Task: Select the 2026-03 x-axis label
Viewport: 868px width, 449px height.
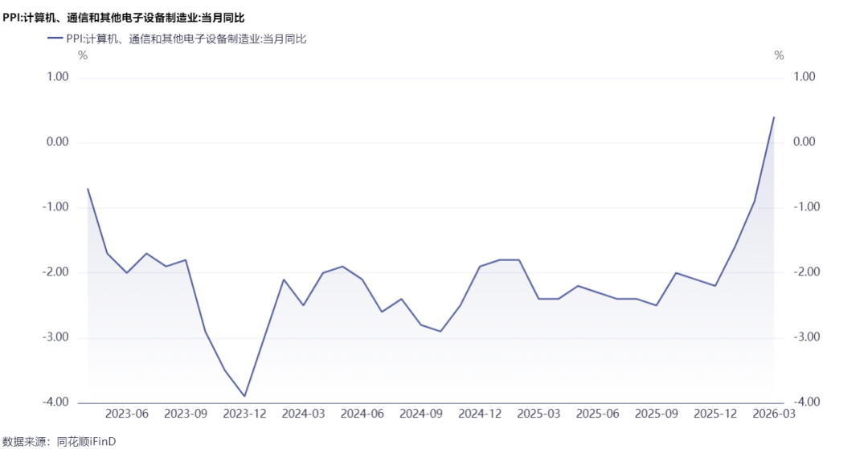Action: [773, 414]
